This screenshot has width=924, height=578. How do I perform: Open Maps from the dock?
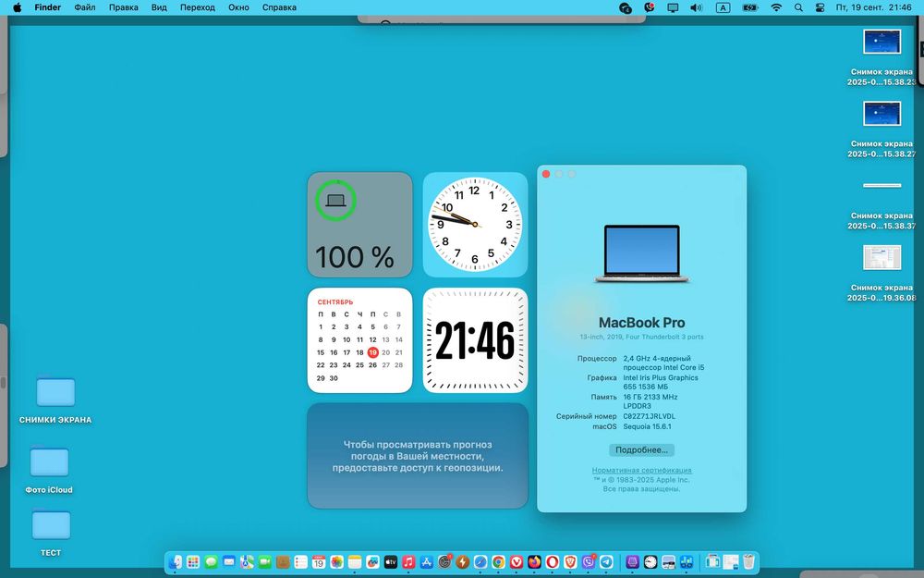247,562
